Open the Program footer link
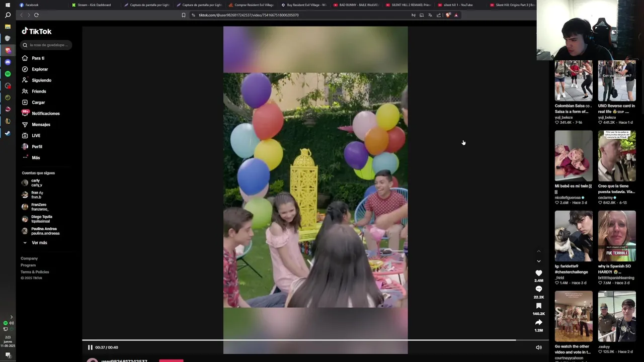The width and height of the screenshot is (644, 362). coord(28,265)
